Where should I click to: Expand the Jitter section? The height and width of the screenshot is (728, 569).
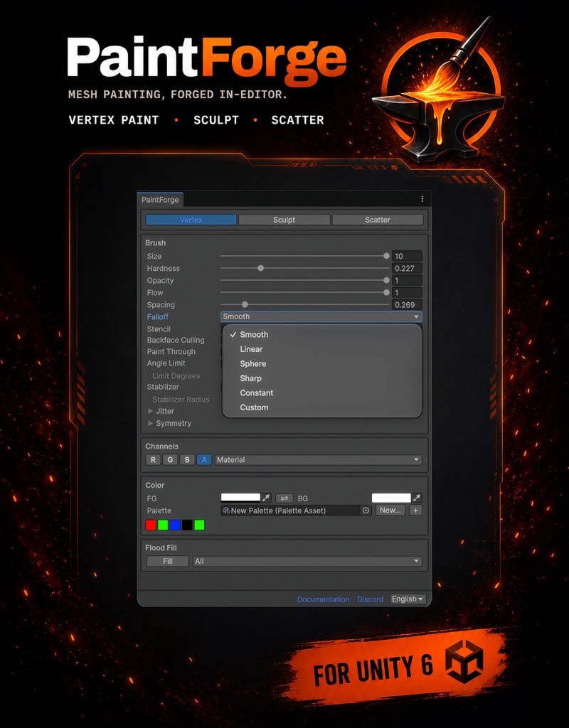click(x=151, y=411)
